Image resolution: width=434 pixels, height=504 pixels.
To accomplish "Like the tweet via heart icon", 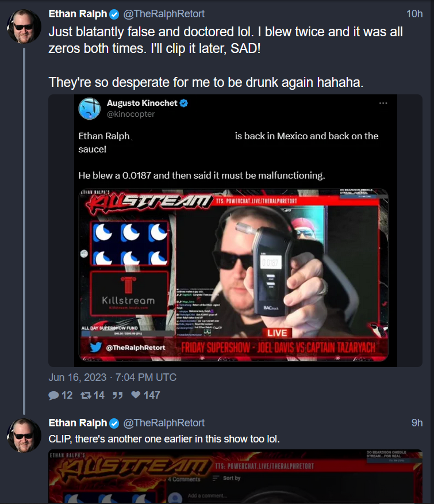I will pyautogui.click(x=136, y=395).
